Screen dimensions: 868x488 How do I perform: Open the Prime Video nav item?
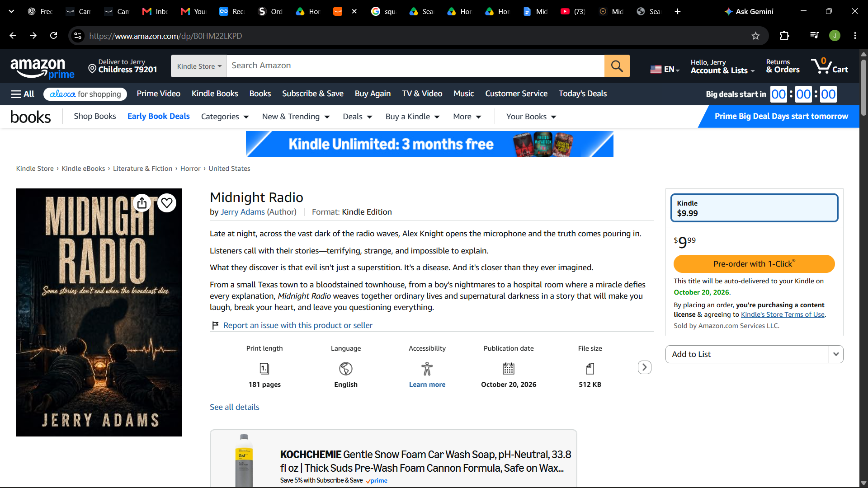tap(159, 94)
